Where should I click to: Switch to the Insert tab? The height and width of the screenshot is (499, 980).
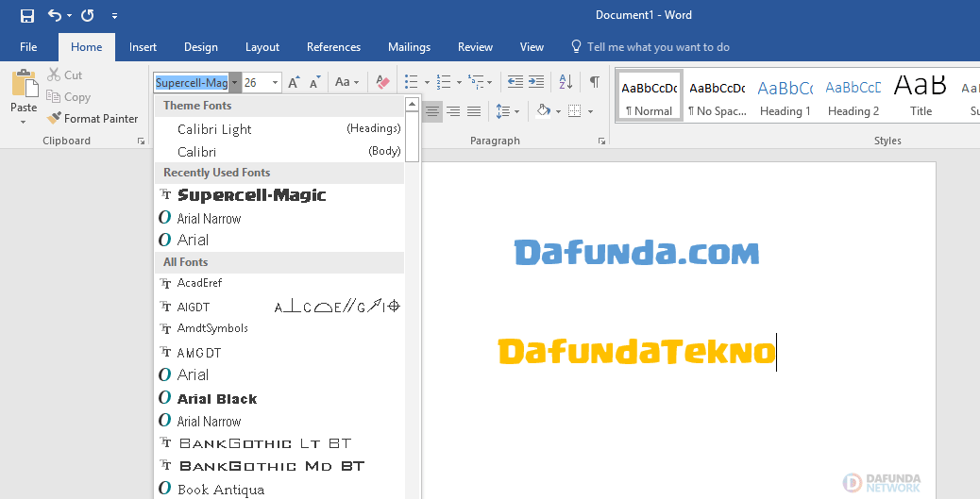143,47
